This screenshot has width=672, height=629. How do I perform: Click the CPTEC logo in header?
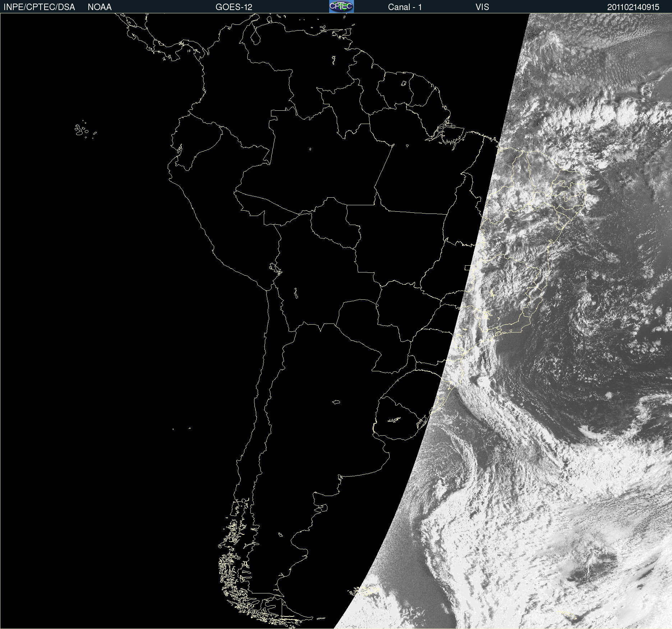341,6
